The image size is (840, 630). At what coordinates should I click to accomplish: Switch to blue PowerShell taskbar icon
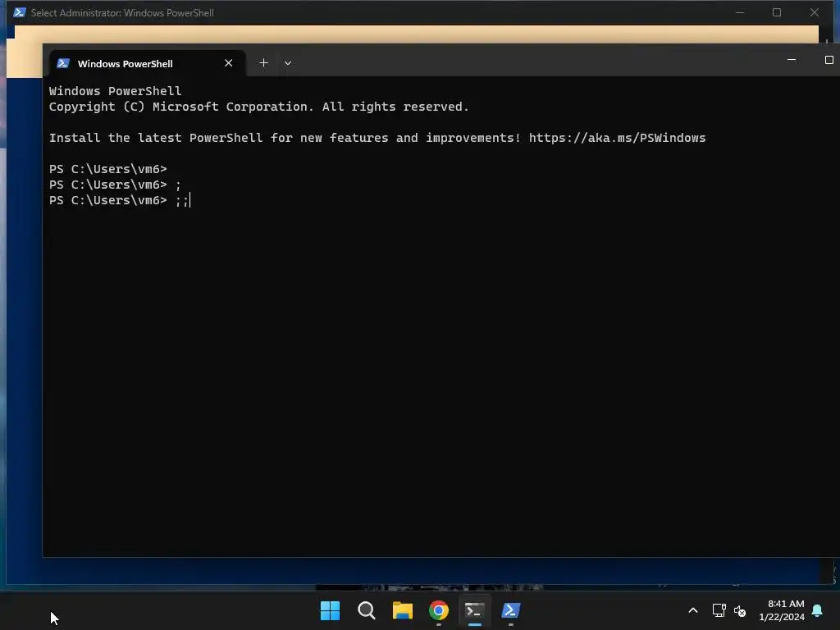point(511,610)
